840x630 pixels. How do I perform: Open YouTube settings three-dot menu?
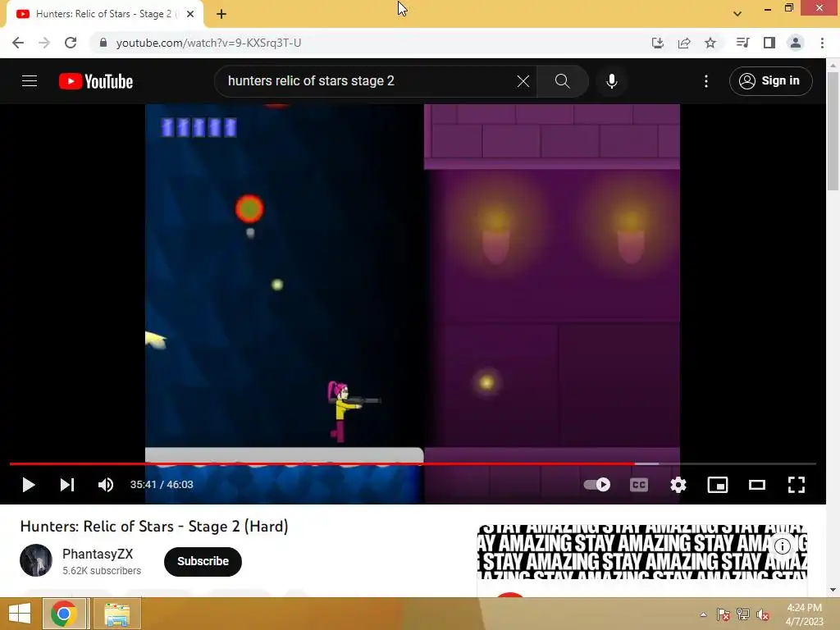coord(706,81)
